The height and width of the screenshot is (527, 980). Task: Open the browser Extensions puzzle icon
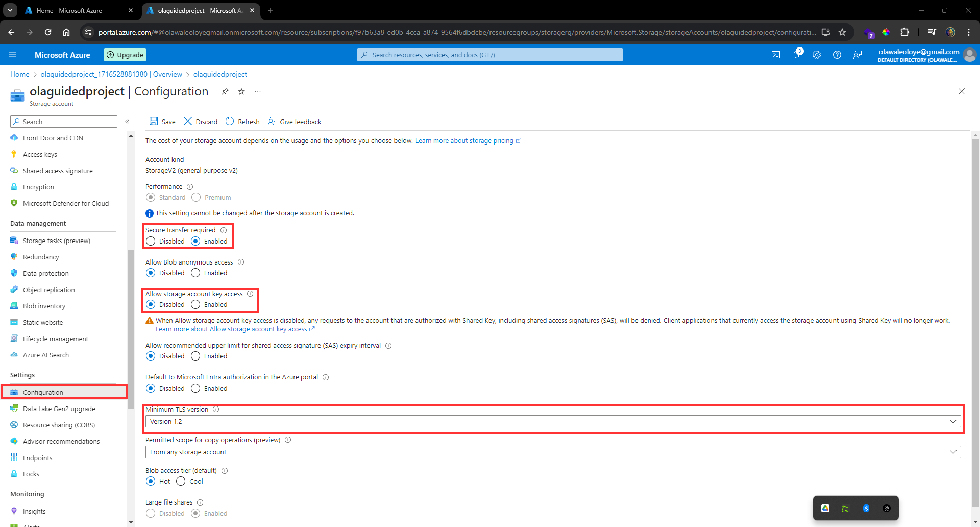[904, 32]
